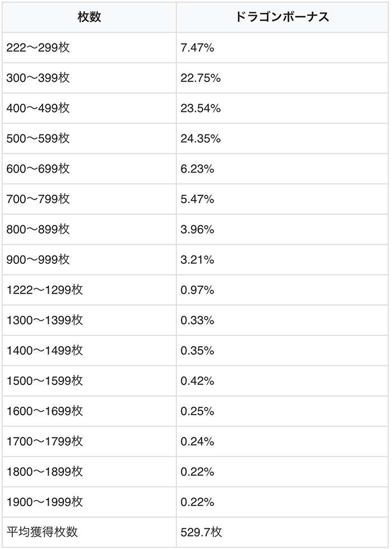
Task: Click the 24.35% percentage cell
Action: [x=200, y=138]
